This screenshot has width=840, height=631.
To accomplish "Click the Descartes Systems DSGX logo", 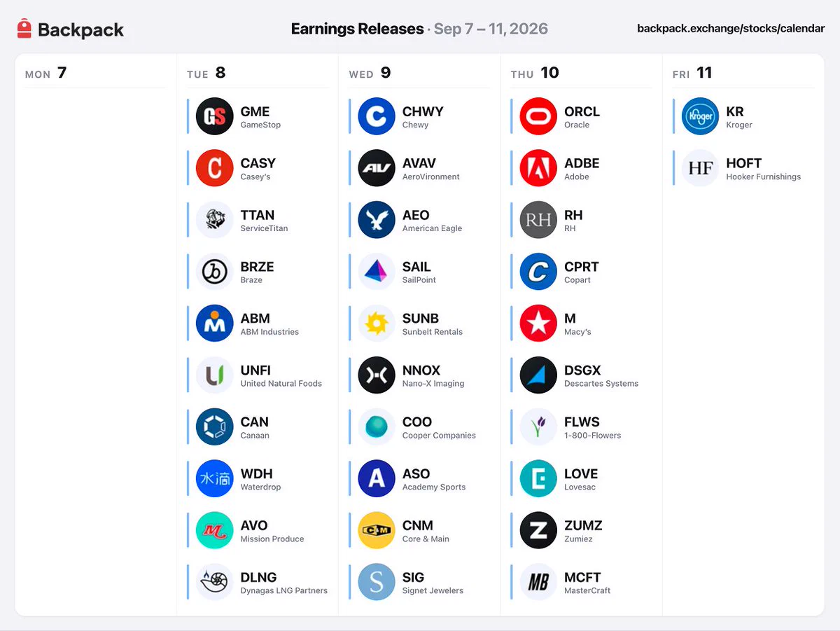I will tap(538, 375).
